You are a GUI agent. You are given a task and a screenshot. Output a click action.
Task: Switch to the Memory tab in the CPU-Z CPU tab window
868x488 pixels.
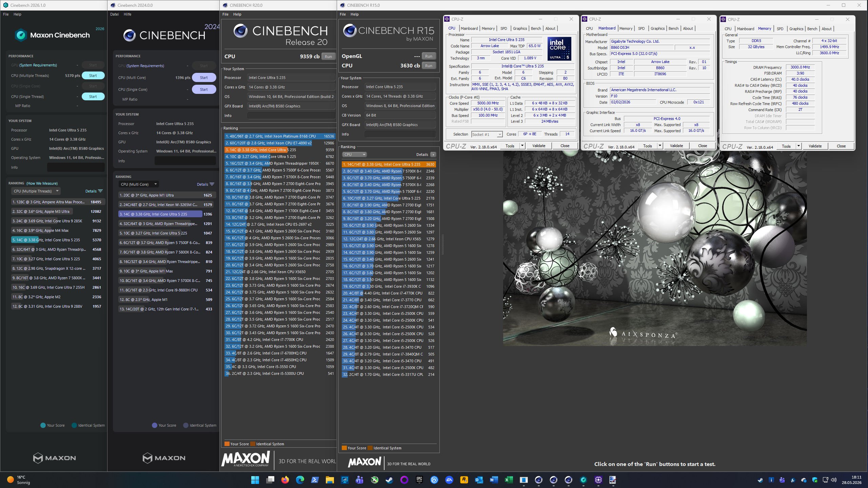click(488, 28)
